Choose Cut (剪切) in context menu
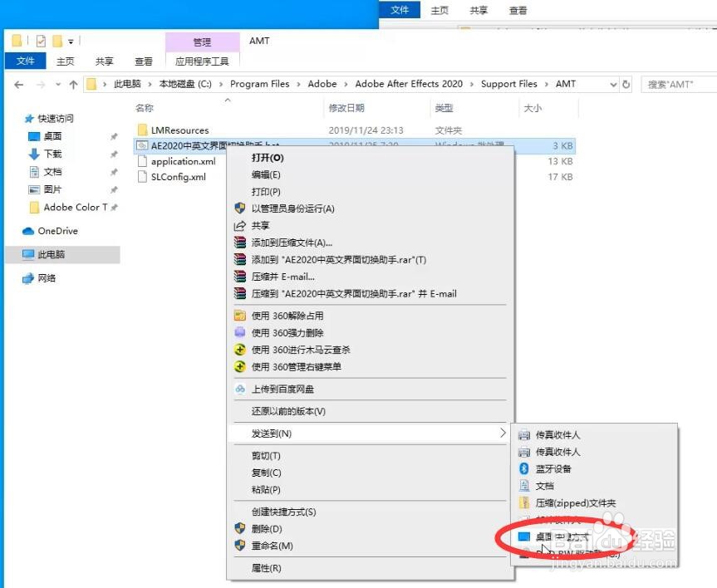The height and width of the screenshot is (588, 717). pyautogui.click(x=266, y=455)
